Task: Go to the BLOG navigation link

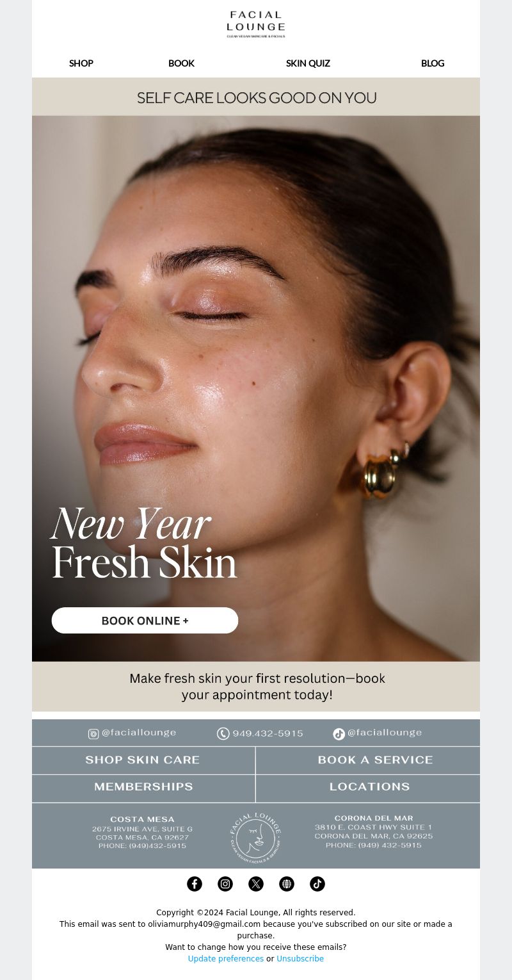Action: pyautogui.click(x=433, y=63)
